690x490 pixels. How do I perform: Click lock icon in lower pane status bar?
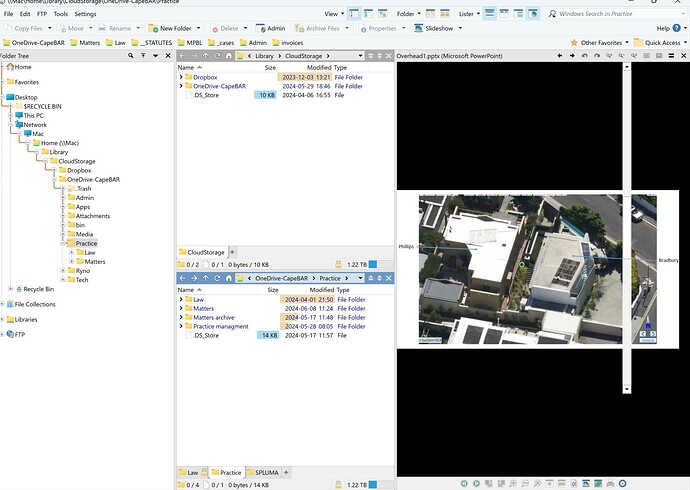(x=338, y=485)
